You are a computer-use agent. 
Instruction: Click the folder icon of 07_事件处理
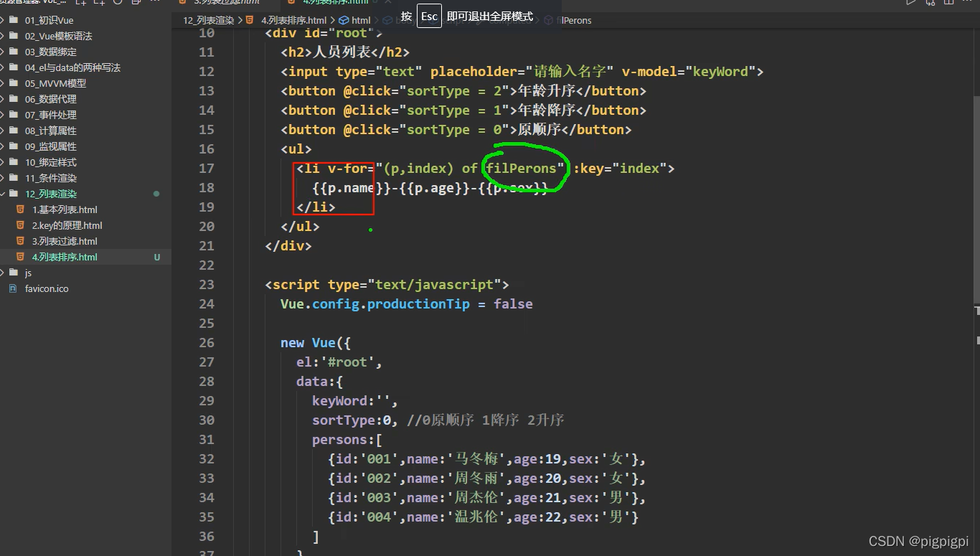(x=14, y=115)
